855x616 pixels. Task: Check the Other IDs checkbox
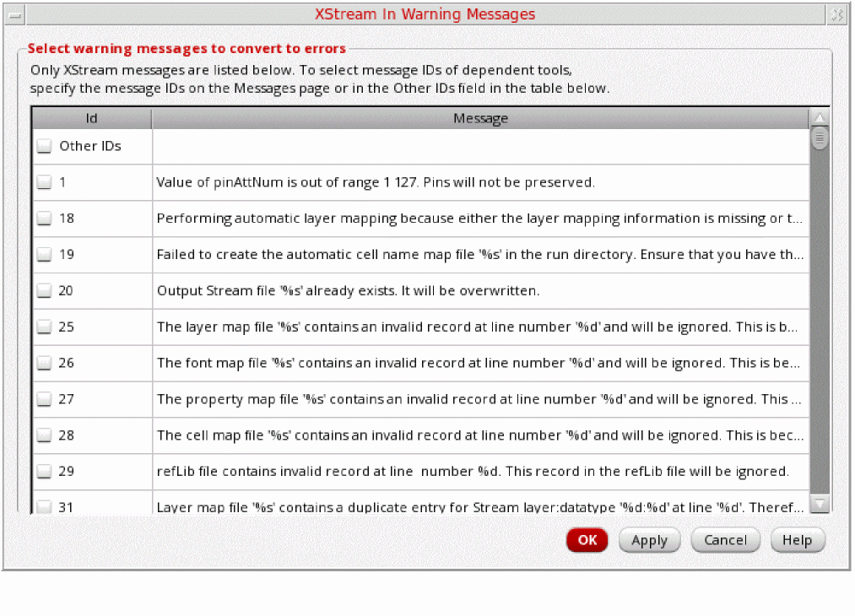[44, 146]
